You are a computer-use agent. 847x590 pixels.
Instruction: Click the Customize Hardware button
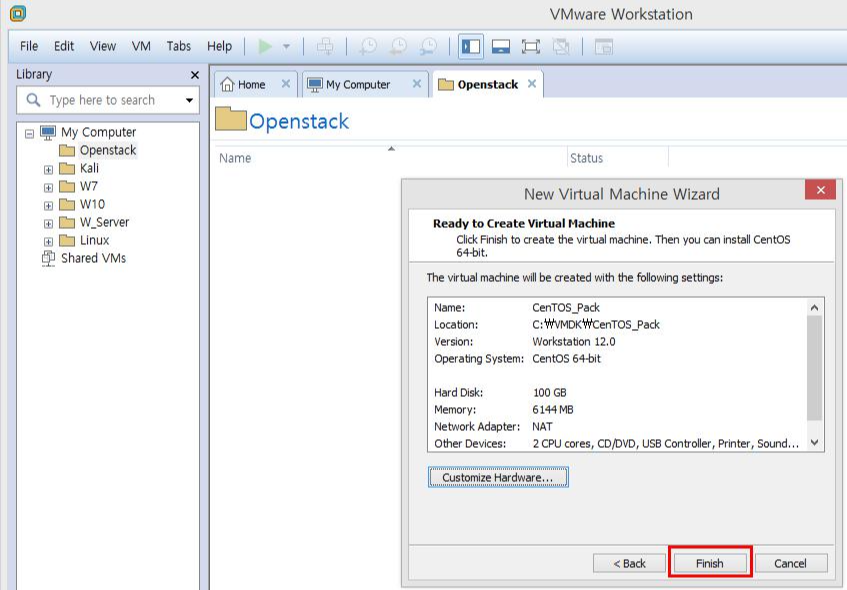(498, 478)
